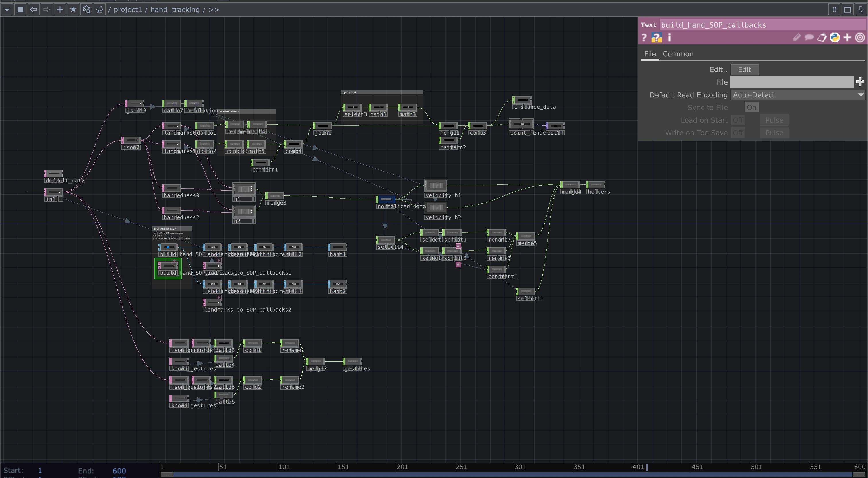Click the operator name build_hand_SOP_callbacks field
The width and height of the screenshot is (868, 478).
tap(762, 25)
